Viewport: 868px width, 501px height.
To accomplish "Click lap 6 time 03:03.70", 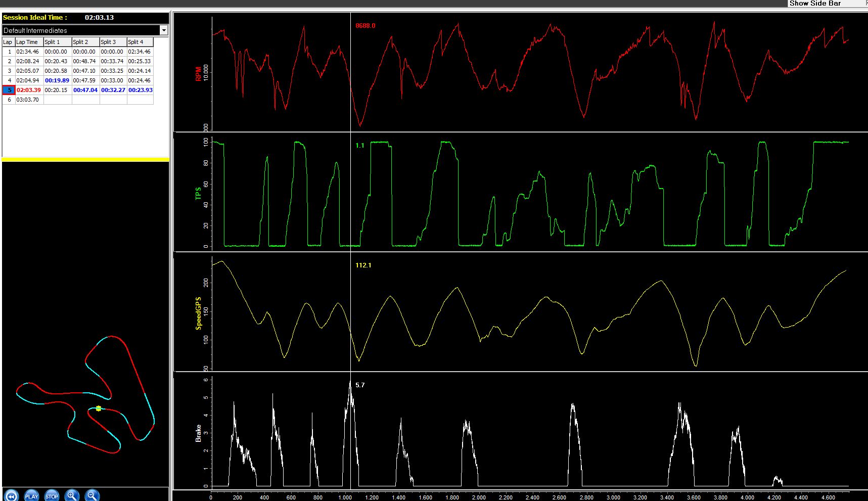I will (28, 100).
